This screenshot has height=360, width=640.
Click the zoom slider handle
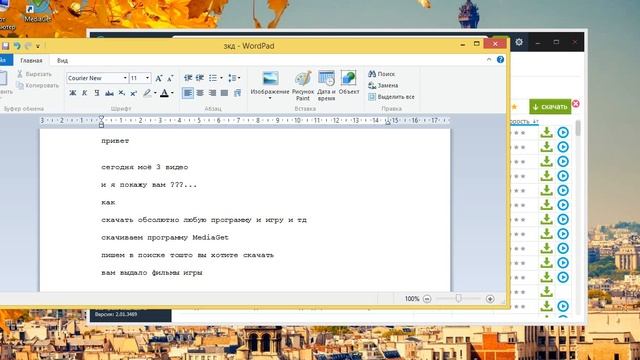(x=458, y=299)
